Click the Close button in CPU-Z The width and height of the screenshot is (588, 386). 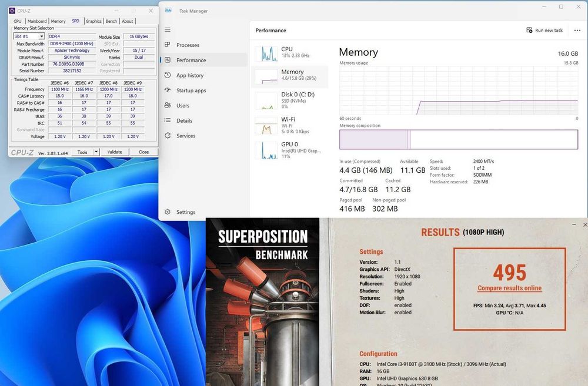143,152
